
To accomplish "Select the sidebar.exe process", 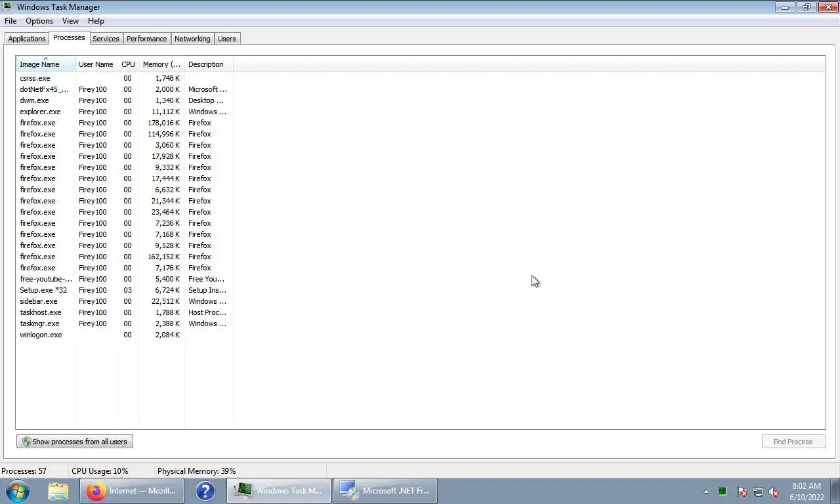I will coord(125,301).
